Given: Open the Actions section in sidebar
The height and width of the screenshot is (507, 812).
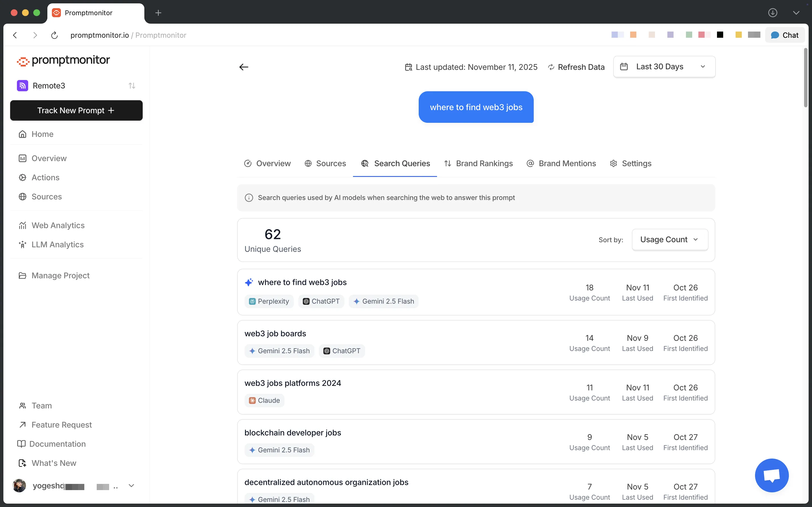Looking at the screenshot, I should [45, 177].
